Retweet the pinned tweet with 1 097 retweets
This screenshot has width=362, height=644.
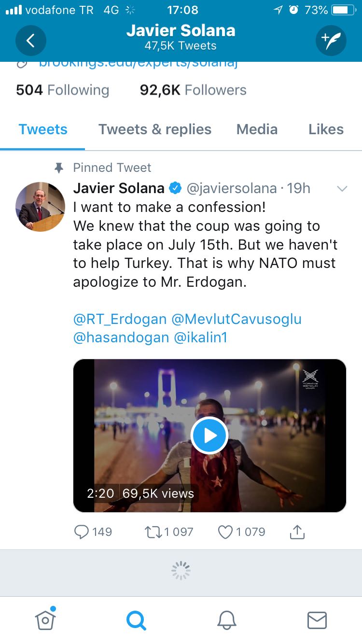(x=169, y=532)
